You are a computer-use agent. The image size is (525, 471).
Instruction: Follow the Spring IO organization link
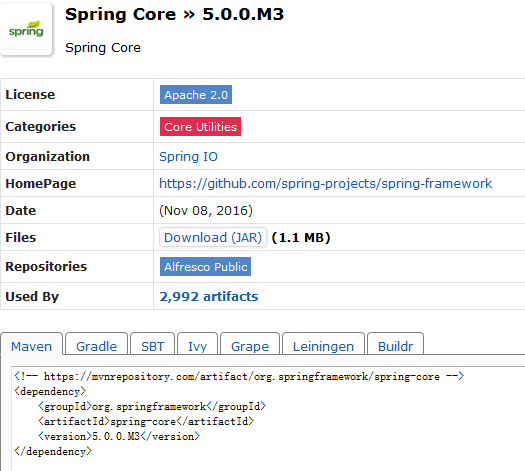(x=188, y=157)
